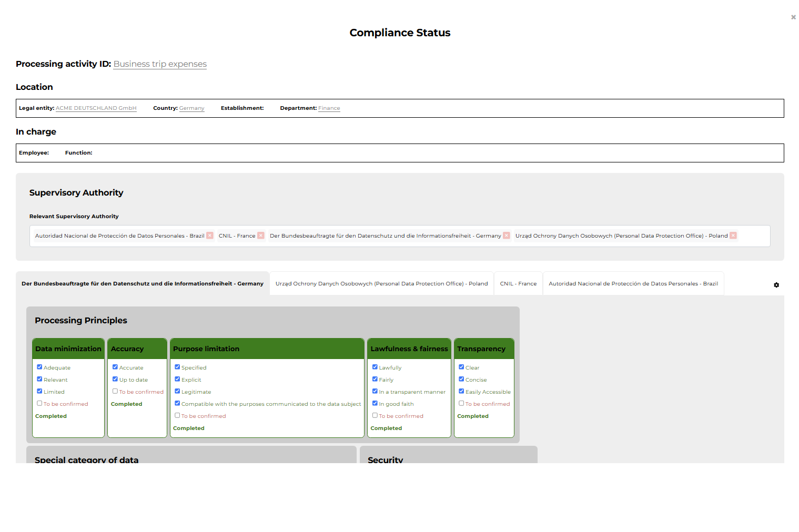Check To be confirmed under Data minimization
Screen dimensions: 799x532
(x=39, y=403)
